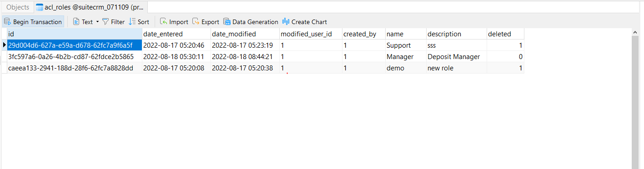Click the Sort label in toolbar
The width and height of the screenshot is (644, 169).
click(143, 22)
